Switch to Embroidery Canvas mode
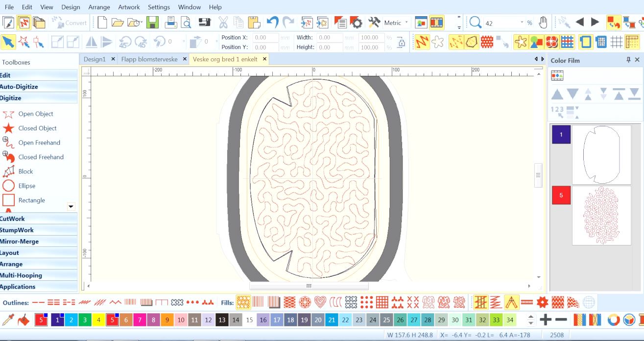 click(x=24, y=23)
